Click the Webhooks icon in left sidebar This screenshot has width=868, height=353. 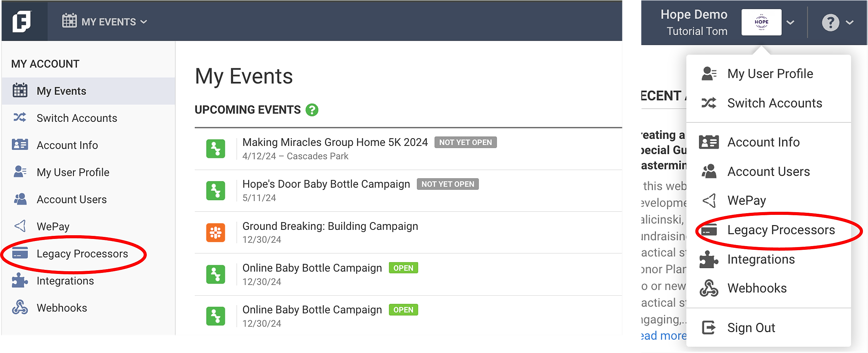tap(20, 308)
